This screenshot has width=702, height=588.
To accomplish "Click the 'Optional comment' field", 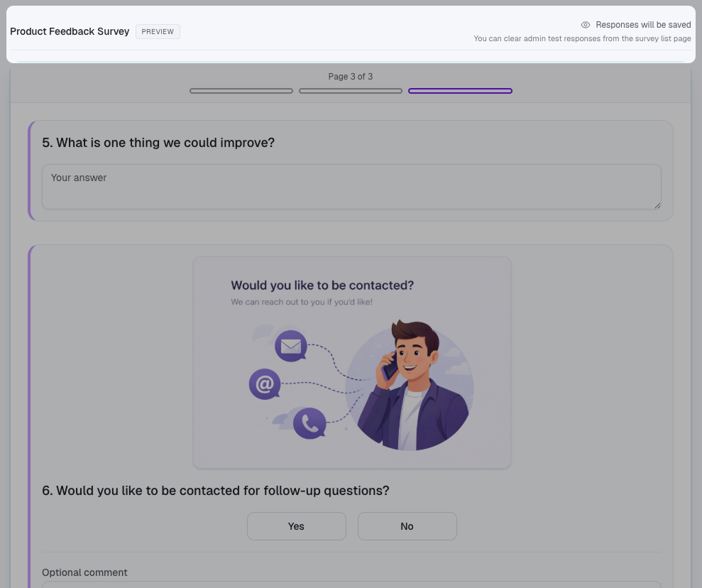I will pos(84,572).
